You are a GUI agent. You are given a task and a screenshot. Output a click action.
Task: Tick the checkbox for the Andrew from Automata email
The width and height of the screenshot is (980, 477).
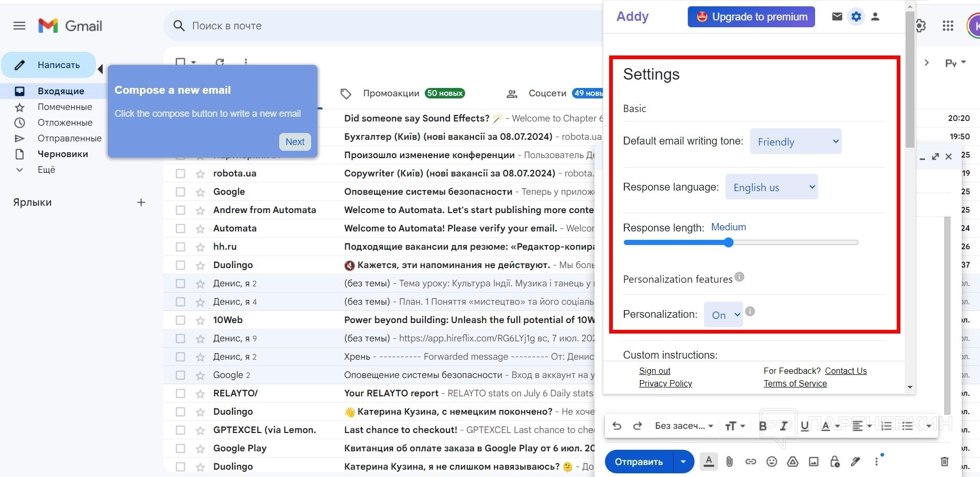[x=181, y=210]
